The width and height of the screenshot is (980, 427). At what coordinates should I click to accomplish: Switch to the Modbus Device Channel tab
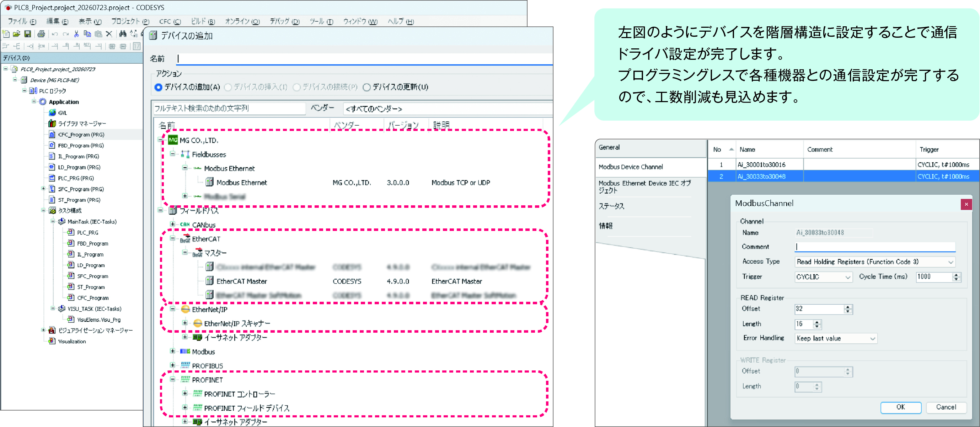(651, 167)
